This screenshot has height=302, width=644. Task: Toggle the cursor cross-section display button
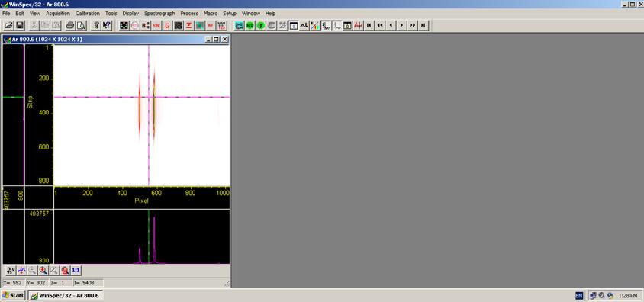[x=326, y=25]
